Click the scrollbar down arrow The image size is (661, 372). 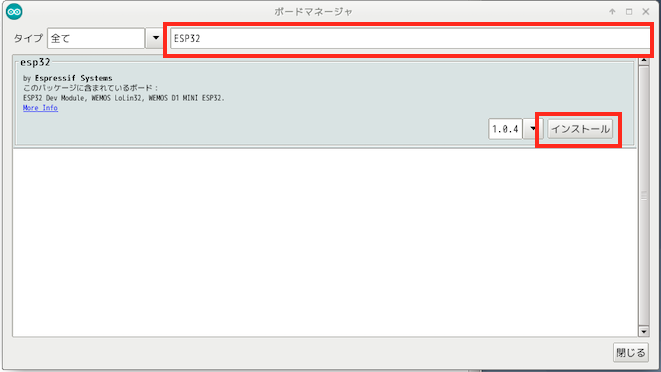click(x=644, y=332)
